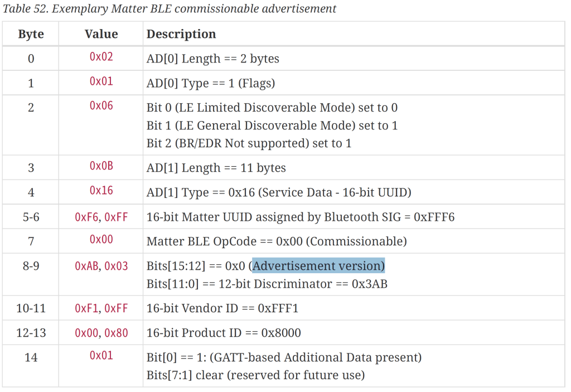Click the "0xAB, 0x03" value cell
Viewport: 571px width, 392px height.
click(x=101, y=266)
